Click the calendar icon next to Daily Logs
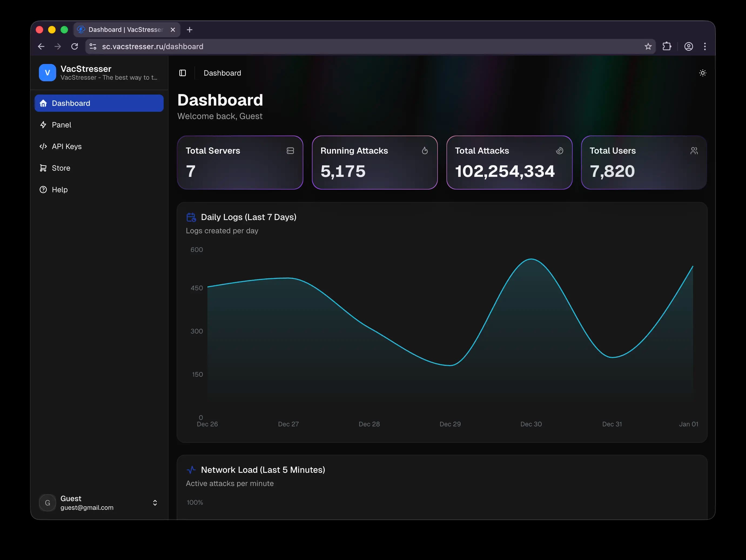 [191, 217]
